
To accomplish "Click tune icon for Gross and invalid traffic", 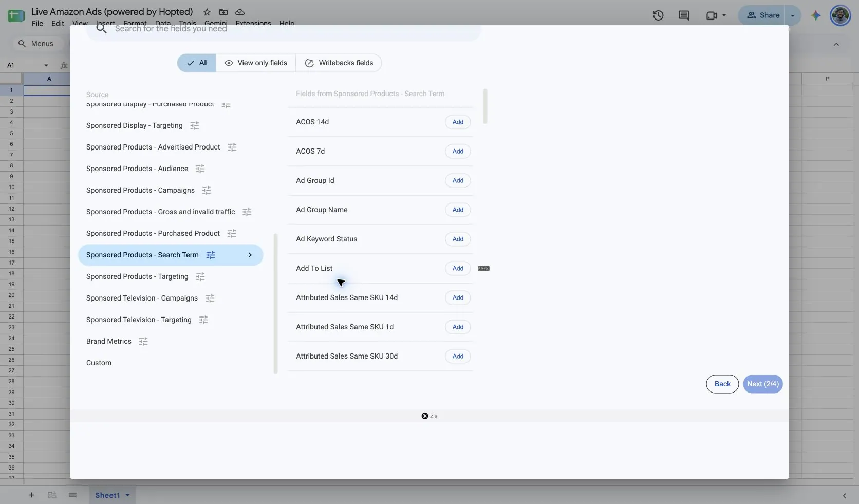I will tap(247, 212).
